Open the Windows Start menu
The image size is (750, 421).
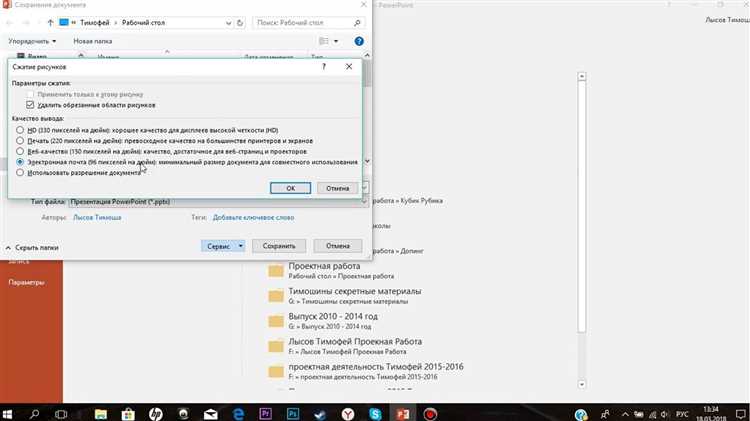[x=7, y=414]
